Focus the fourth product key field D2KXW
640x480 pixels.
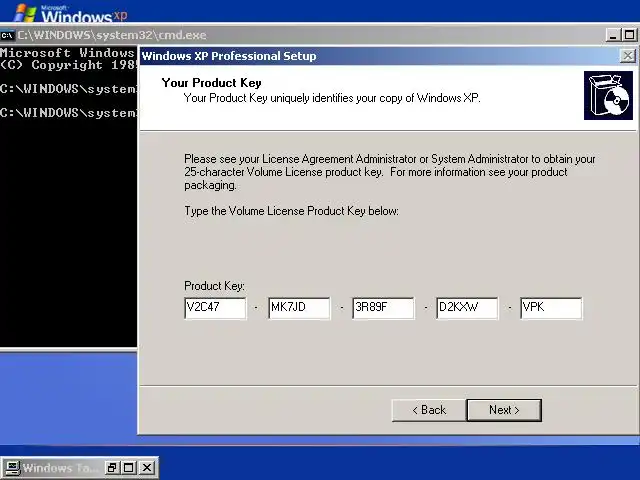click(467, 308)
